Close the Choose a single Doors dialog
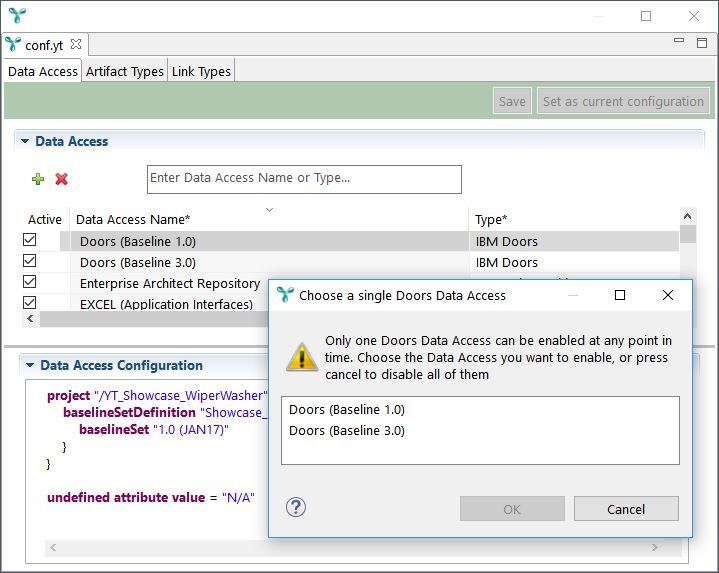Viewport: 719px width, 573px height. click(668, 295)
